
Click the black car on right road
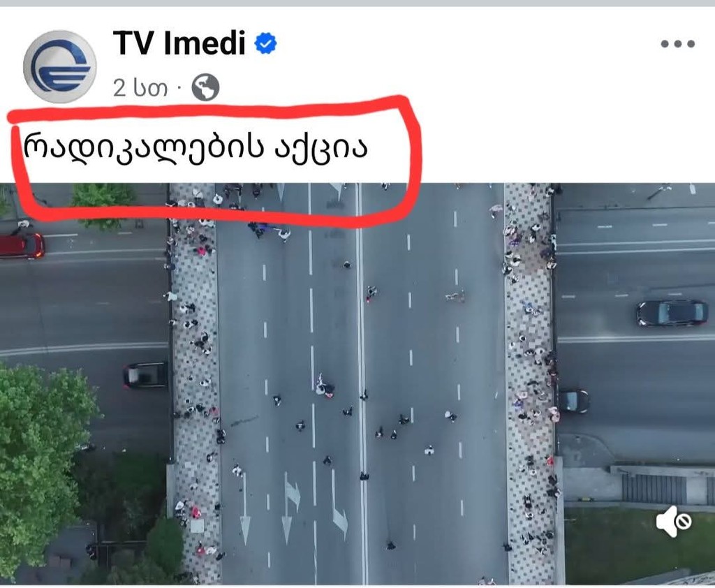point(672,313)
